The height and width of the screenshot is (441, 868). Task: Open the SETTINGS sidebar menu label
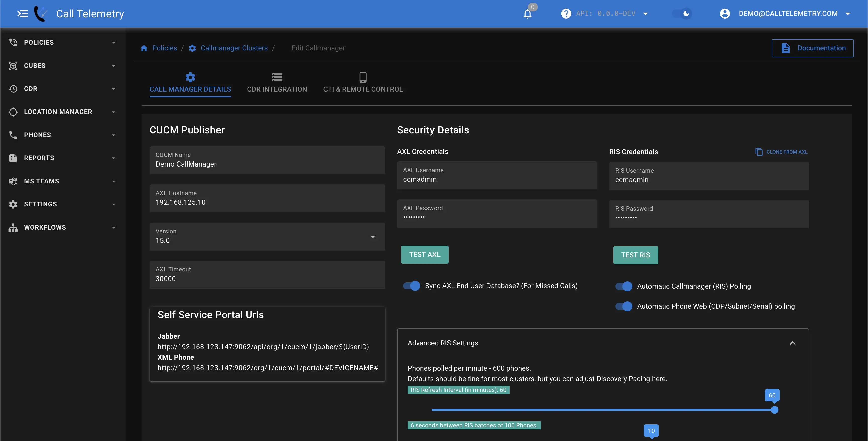(x=40, y=204)
